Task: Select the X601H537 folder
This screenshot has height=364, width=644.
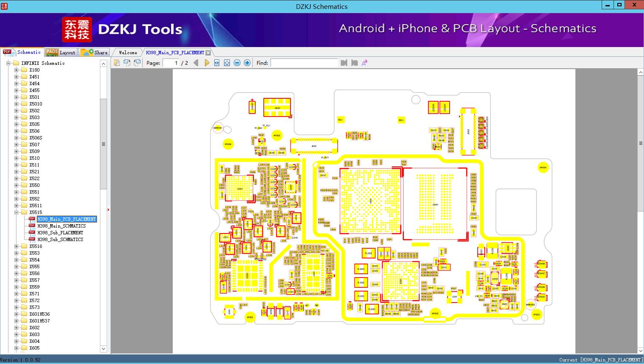Action: [x=39, y=321]
